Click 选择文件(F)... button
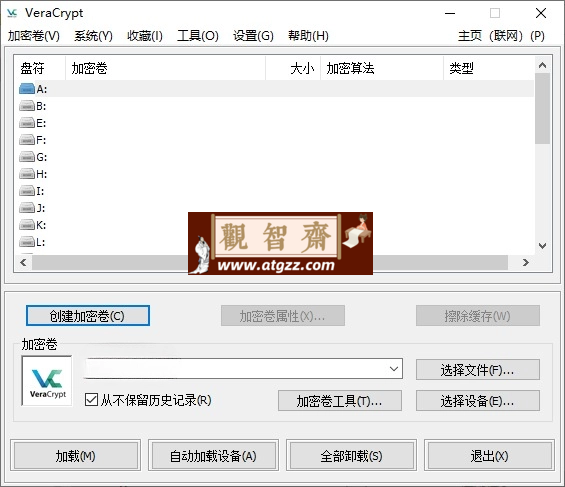Image resolution: width=565 pixels, height=487 pixels. [x=478, y=370]
